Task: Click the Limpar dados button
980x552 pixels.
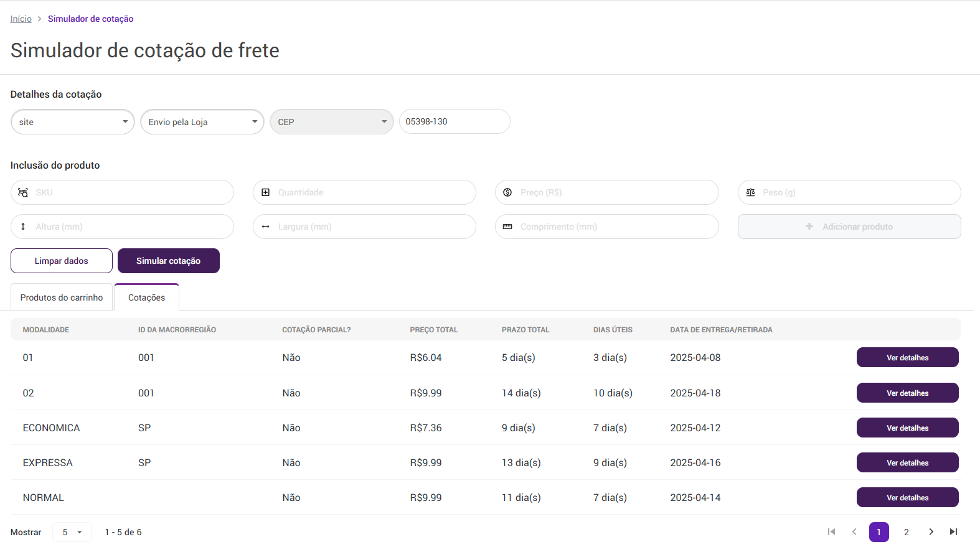Action: pos(62,261)
